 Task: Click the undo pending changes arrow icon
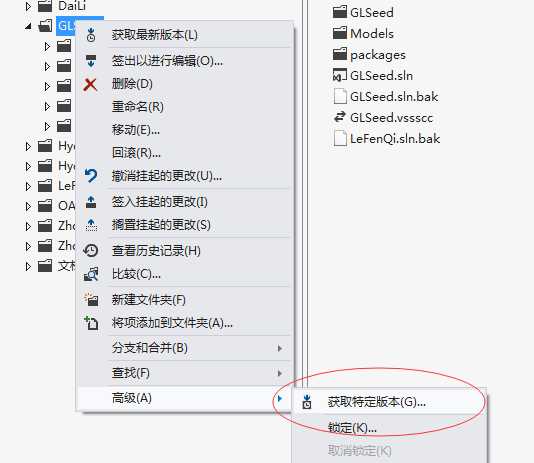91,176
